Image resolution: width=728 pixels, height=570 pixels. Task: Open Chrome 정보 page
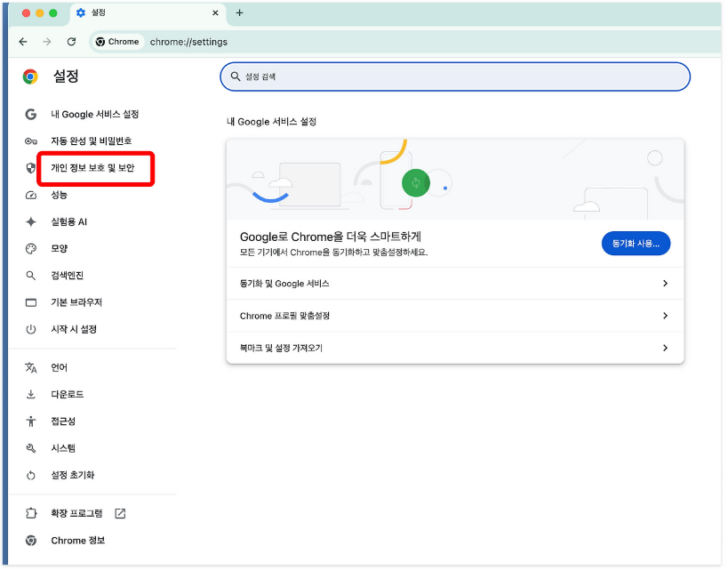pyautogui.click(x=78, y=541)
